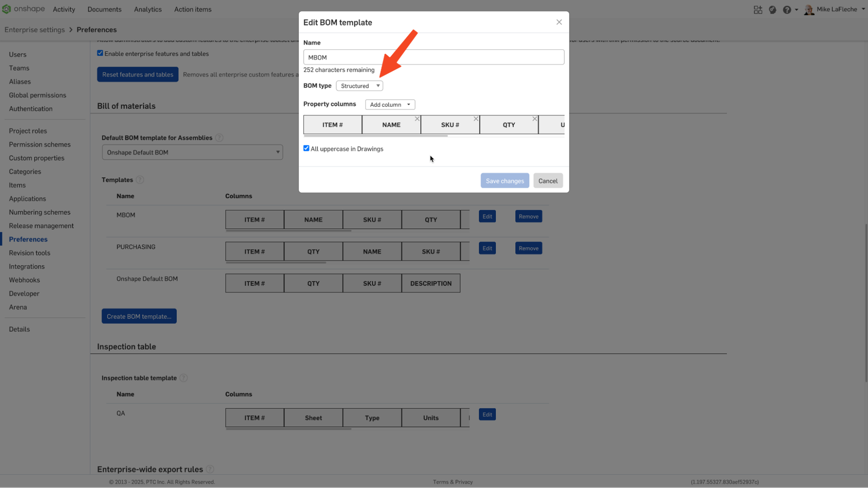This screenshot has width=868, height=488.
Task: Remove the QTY column using its X icon
Action: click(534, 119)
